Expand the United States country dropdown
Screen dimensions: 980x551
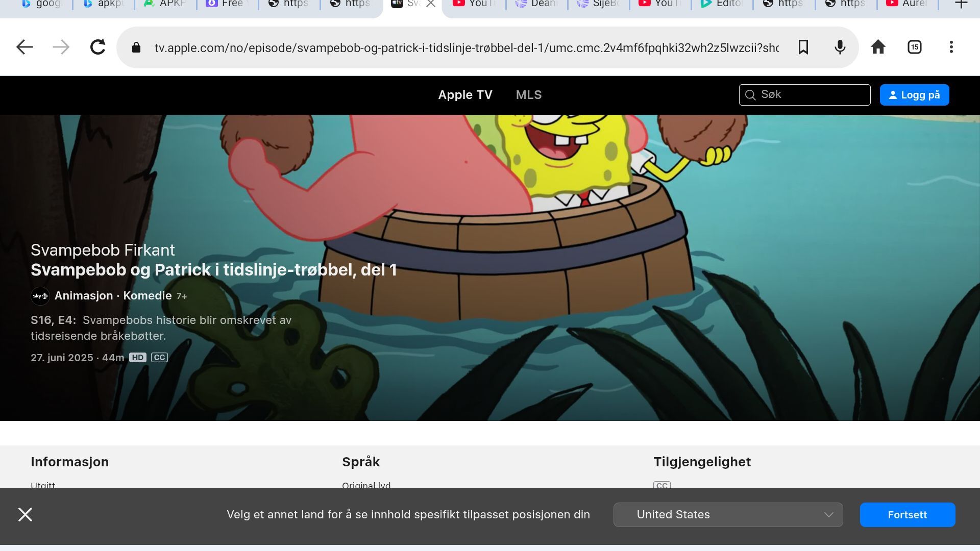[728, 515]
